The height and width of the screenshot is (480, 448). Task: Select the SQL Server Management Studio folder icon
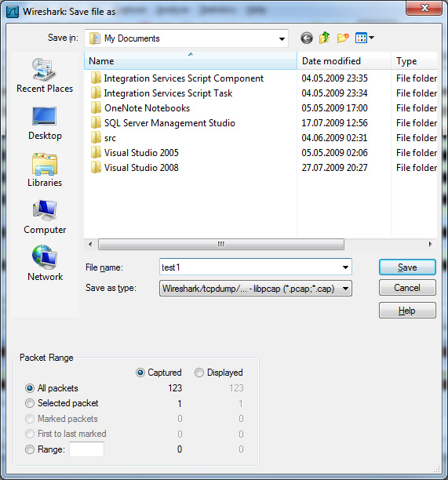[96, 123]
